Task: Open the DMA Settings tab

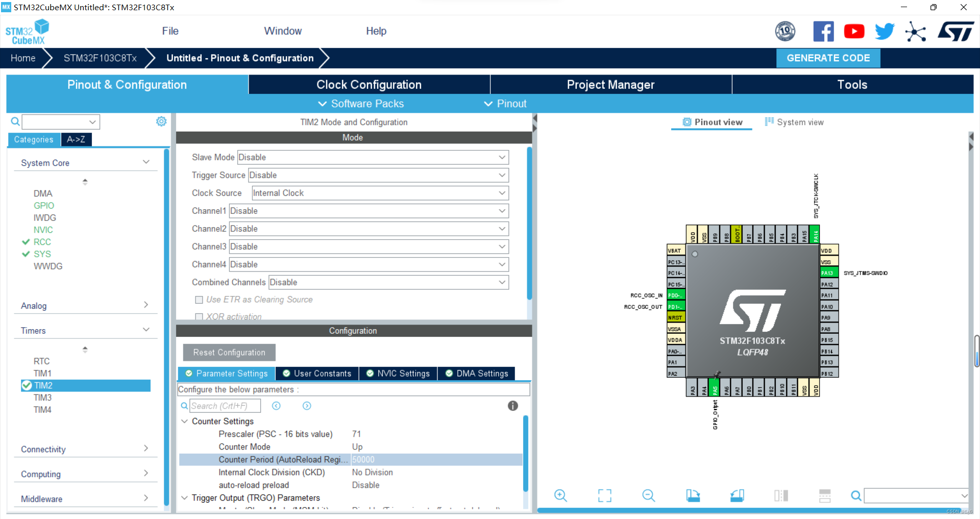Action: [477, 374]
